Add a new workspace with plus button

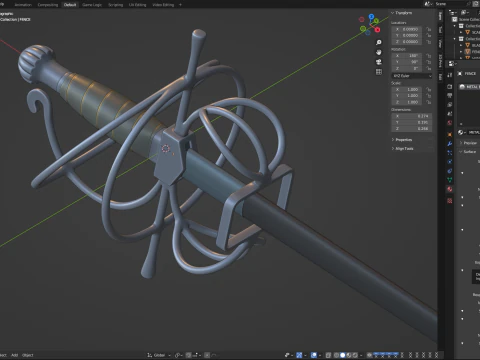pos(180,5)
